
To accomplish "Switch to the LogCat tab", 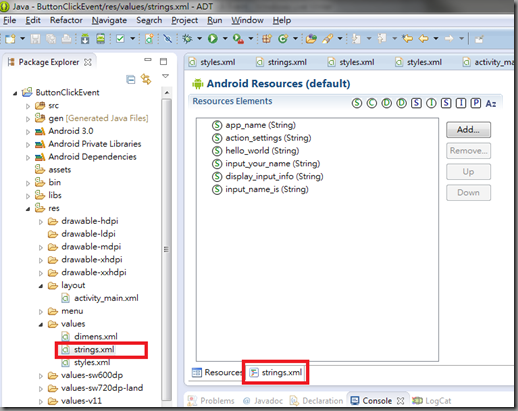I will tap(432, 401).
